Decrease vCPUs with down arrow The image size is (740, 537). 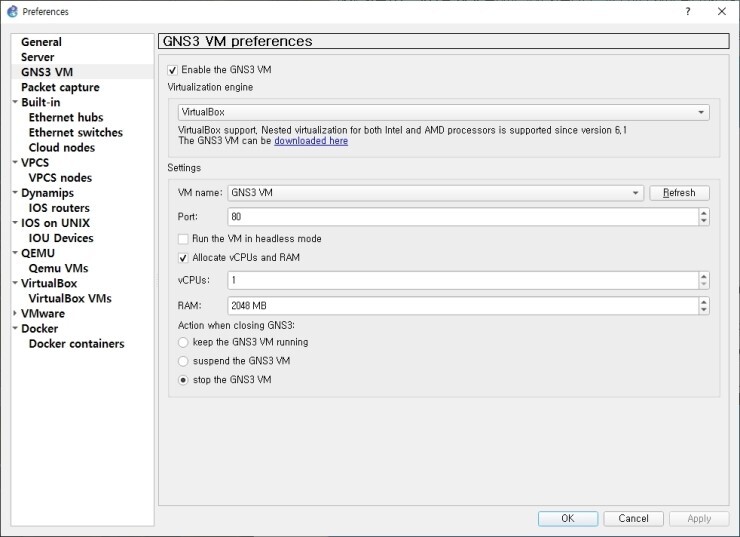pyautogui.click(x=704, y=284)
